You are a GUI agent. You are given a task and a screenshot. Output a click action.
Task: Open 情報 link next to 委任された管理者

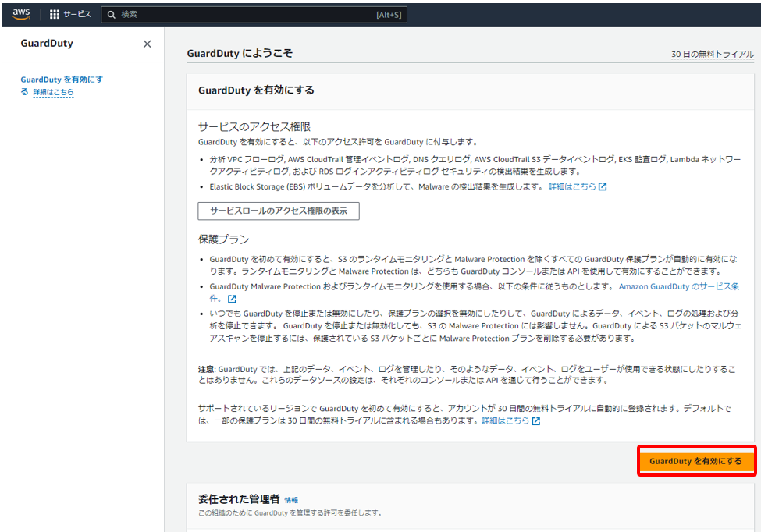pos(291,500)
